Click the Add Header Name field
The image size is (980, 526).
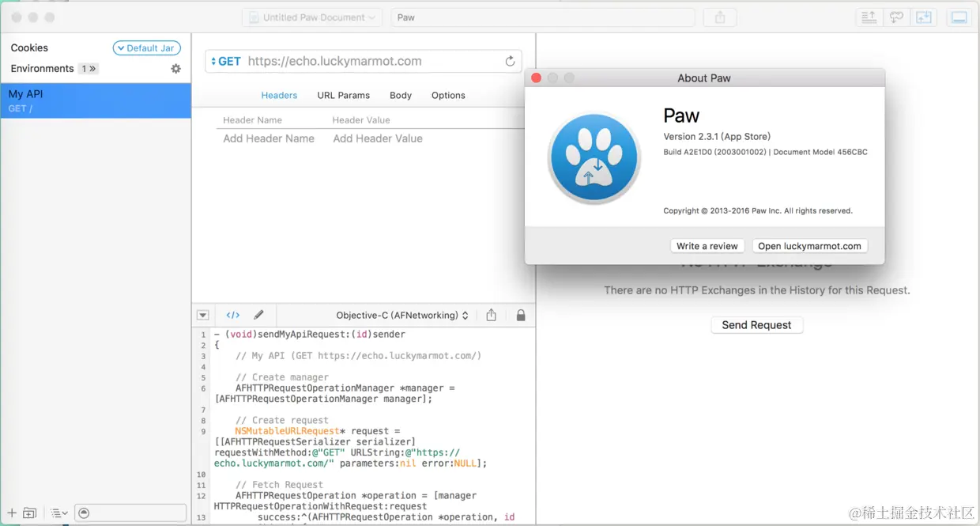(269, 138)
